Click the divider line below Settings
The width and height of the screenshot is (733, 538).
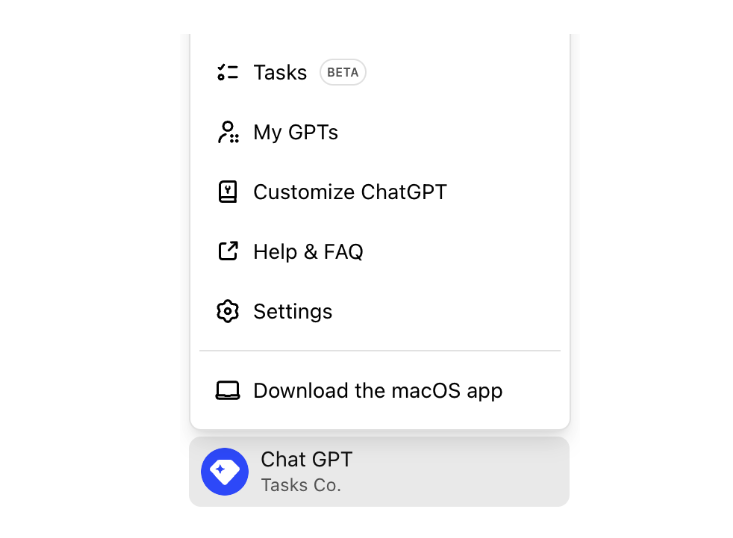380,351
